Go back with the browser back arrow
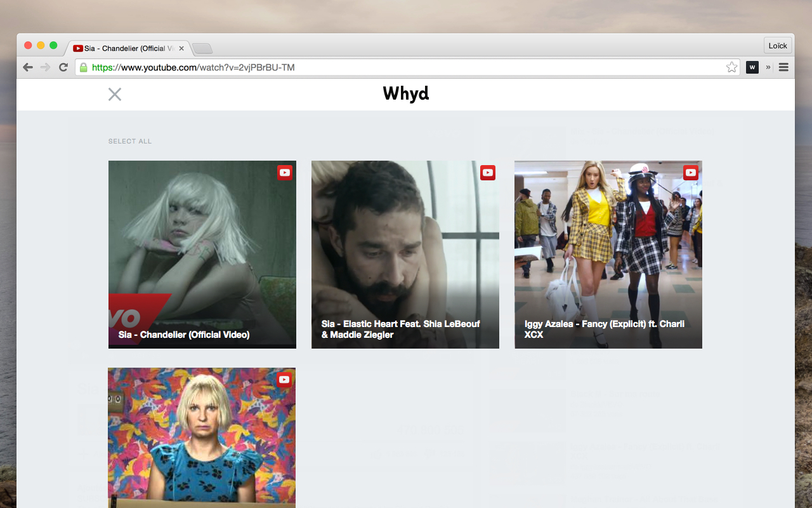Viewport: 812px width, 508px height. pos(28,67)
